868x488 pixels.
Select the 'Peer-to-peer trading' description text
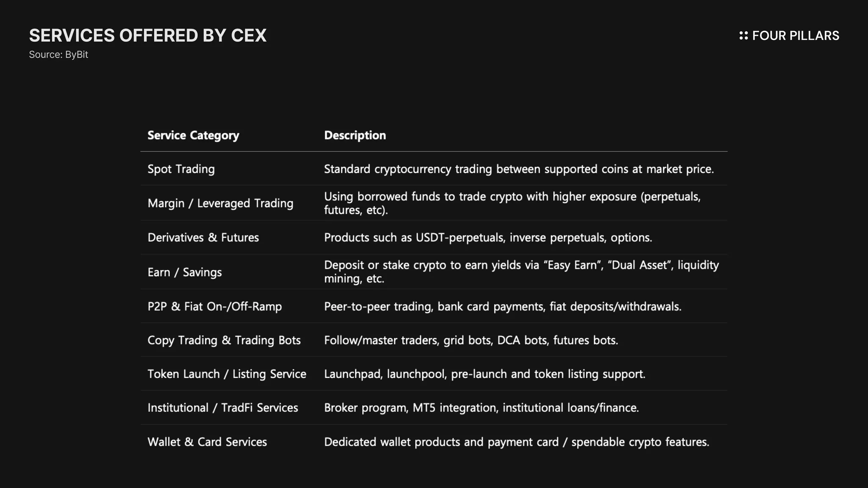(x=503, y=306)
